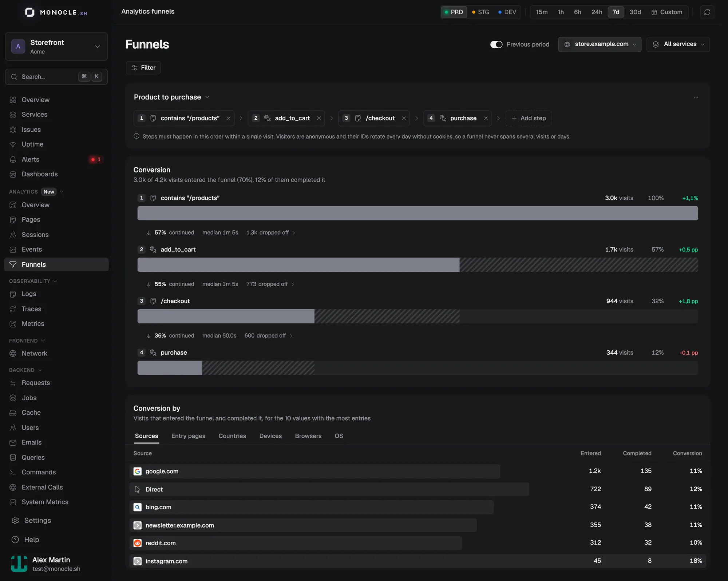Image resolution: width=728 pixels, height=581 pixels.
Task: Open the Product to purchase funnel dropdown
Action: tap(171, 97)
